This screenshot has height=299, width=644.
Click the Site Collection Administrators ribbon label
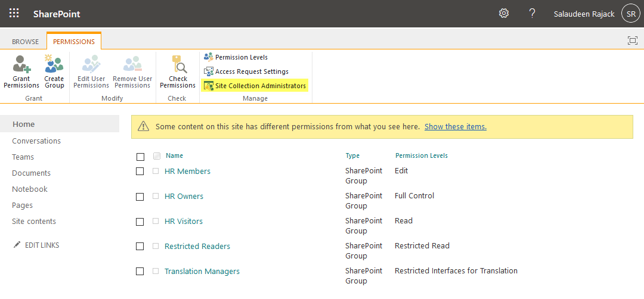coord(261,86)
